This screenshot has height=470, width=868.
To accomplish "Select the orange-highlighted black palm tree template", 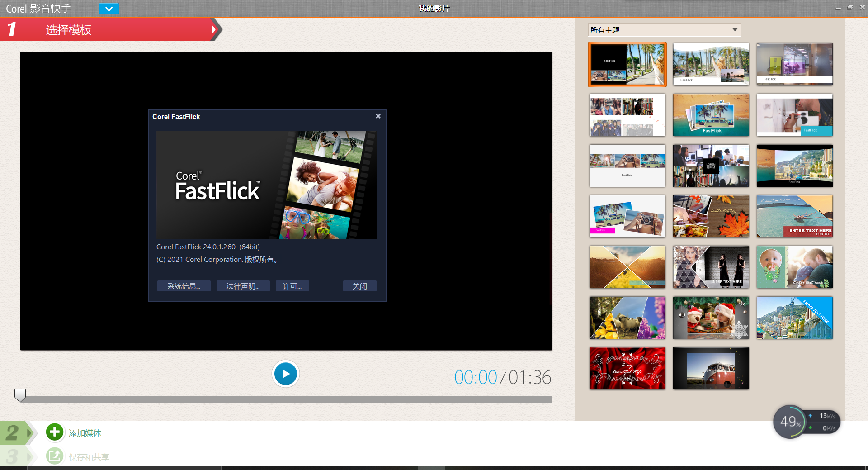I will tap(627, 64).
